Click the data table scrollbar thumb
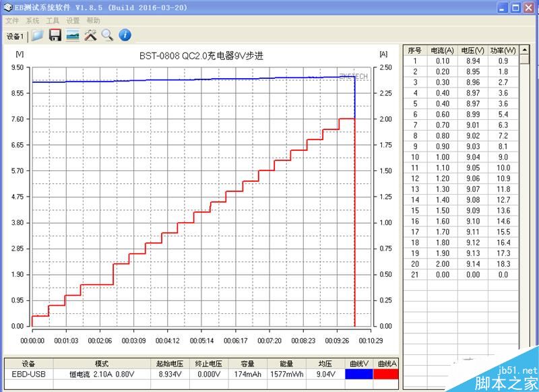The height and width of the screenshot is (392, 539). click(525, 59)
